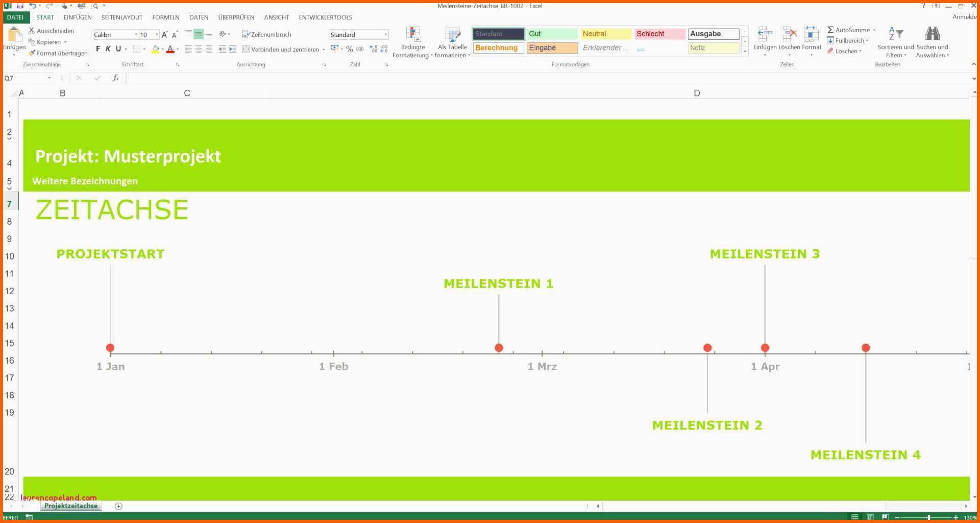Open Schriftart dialog launcher
The height and width of the screenshot is (523, 980).
click(178, 65)
